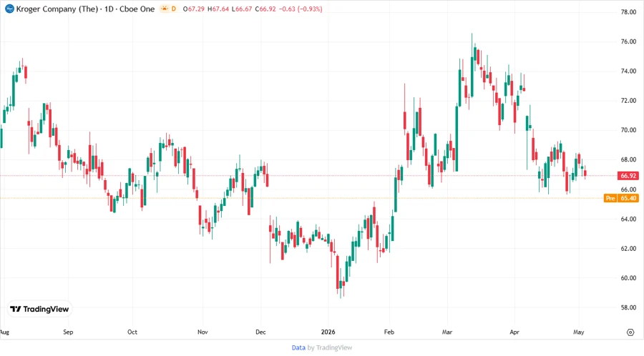Click the 64.00 price axis label

[x=628, y=219]
